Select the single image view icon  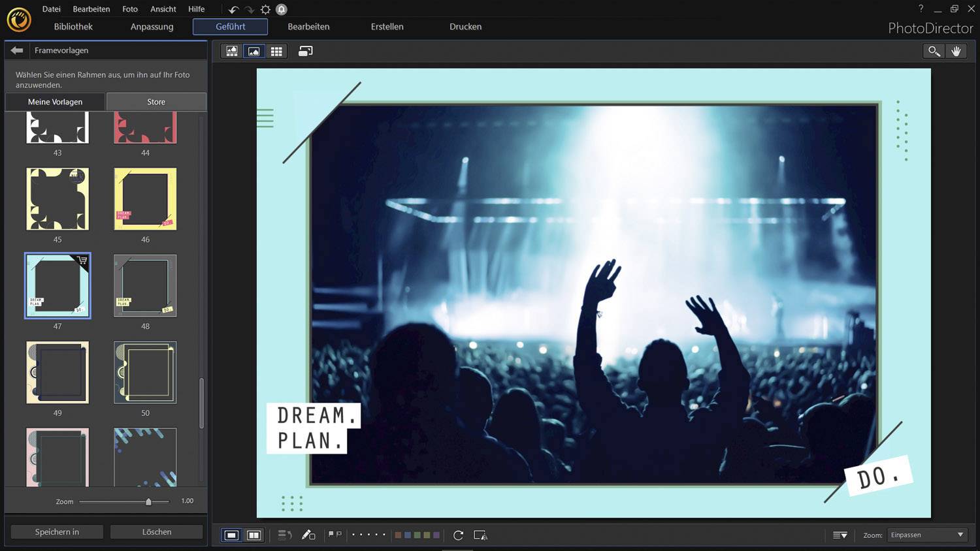click(254, 51)
